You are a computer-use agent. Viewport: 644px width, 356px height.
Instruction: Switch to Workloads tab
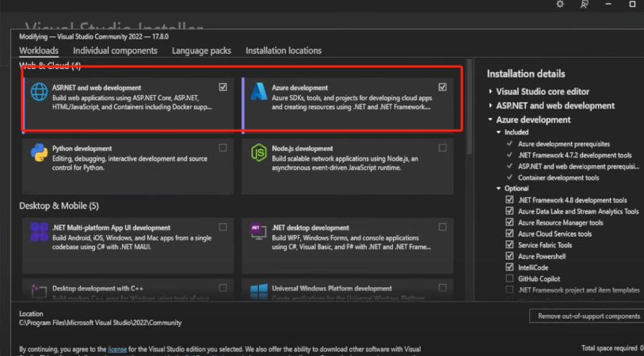coord(39,51)
